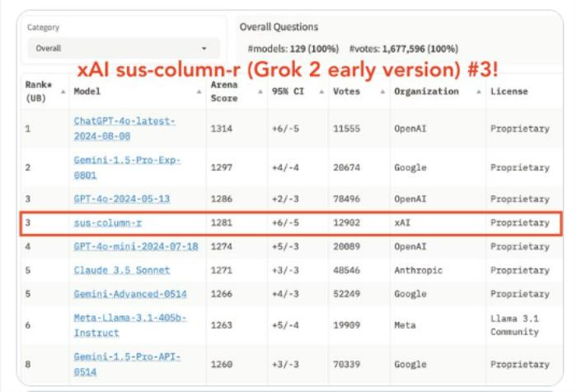Click the +2/-3 confidence interval cell
Image resolution: width=577 pixels, height=392 pixels.
pos(285,199)
